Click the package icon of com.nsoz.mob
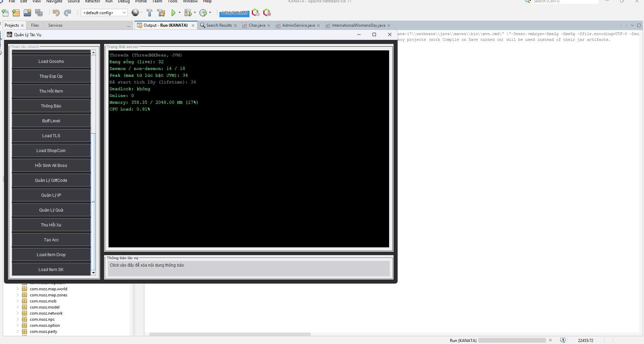Screen dimensions: 644x344 pyautogui.click(x=24, y=301)
